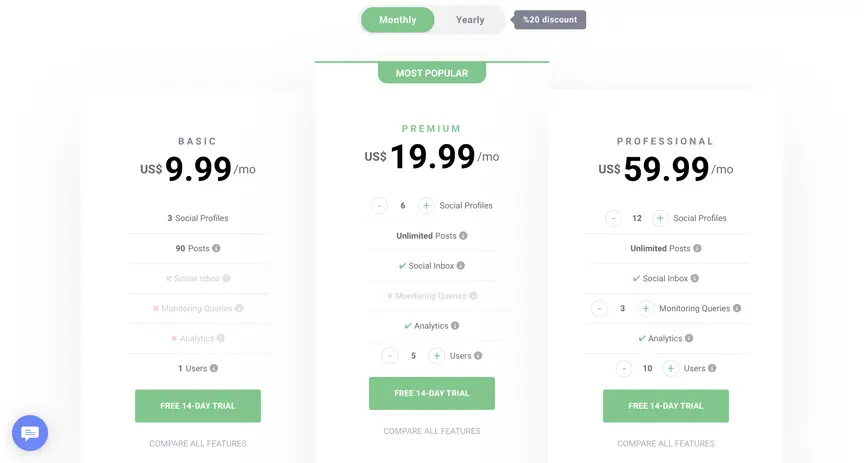
Task: Click the %20 discount badge
Action: 551,20
